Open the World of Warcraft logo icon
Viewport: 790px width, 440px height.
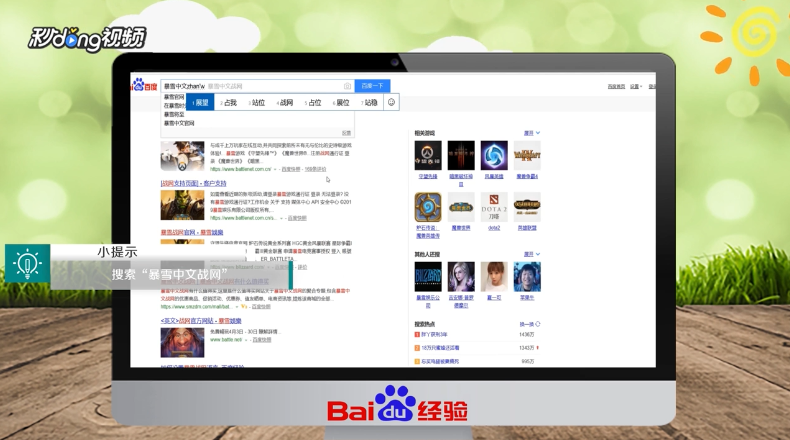(461, 207)
